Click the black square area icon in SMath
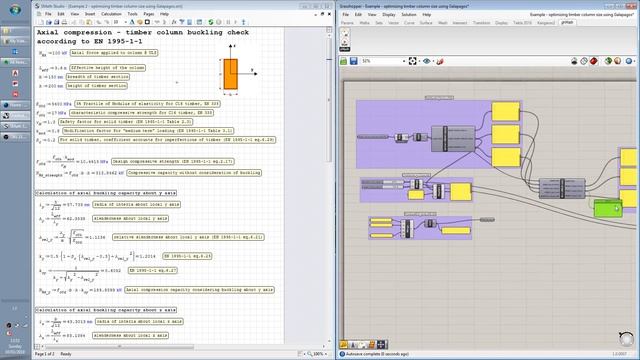Viewport: 640px width, 360px height. (147, 22)
